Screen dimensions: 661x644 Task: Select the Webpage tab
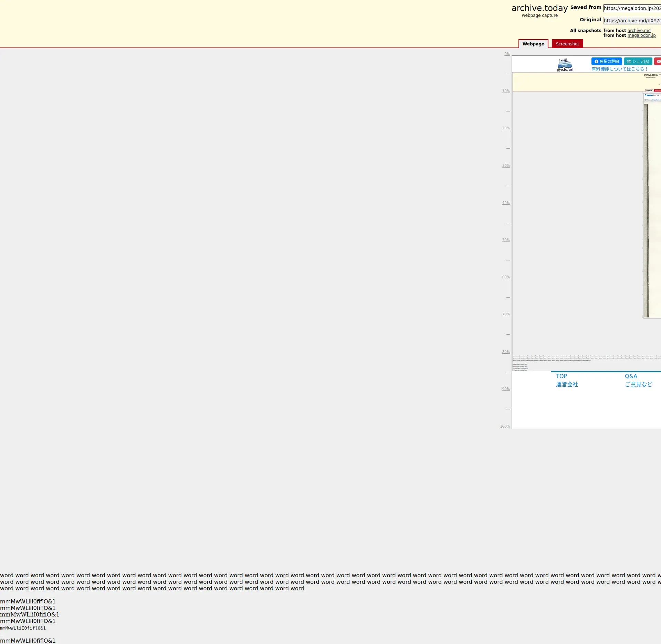[x=533, y=44]
